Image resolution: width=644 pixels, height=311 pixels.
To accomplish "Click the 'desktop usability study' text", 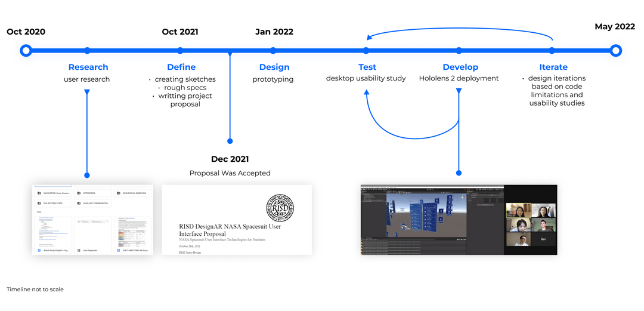I will [366, 78].
